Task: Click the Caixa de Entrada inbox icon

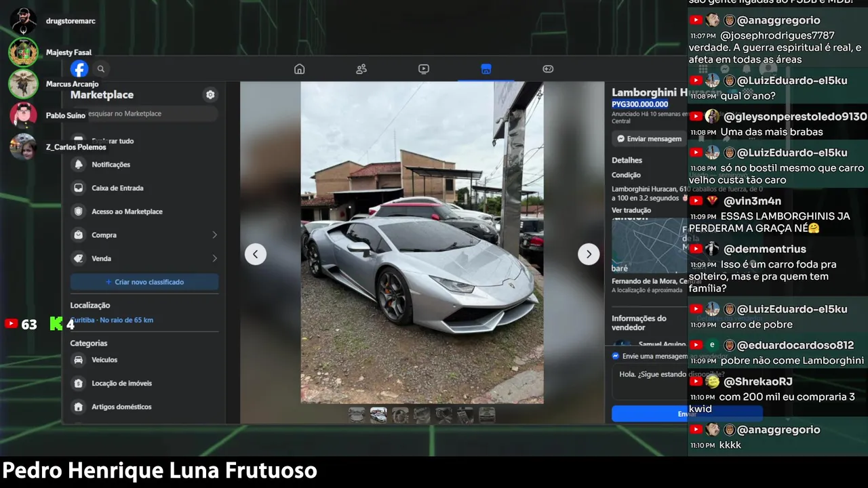Action: tap(79, 188)
